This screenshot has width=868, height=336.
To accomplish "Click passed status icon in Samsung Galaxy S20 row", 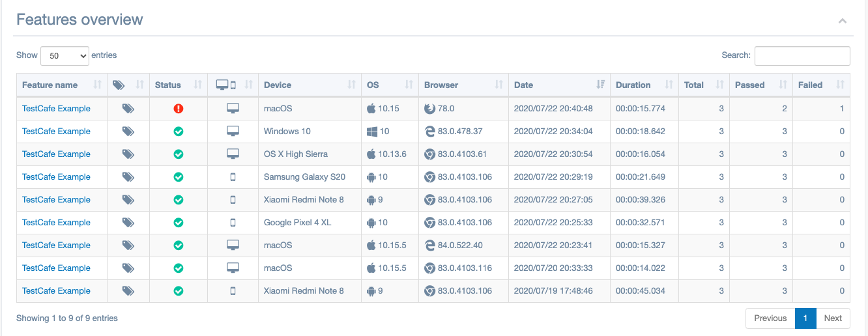I will tap(179, 177).
